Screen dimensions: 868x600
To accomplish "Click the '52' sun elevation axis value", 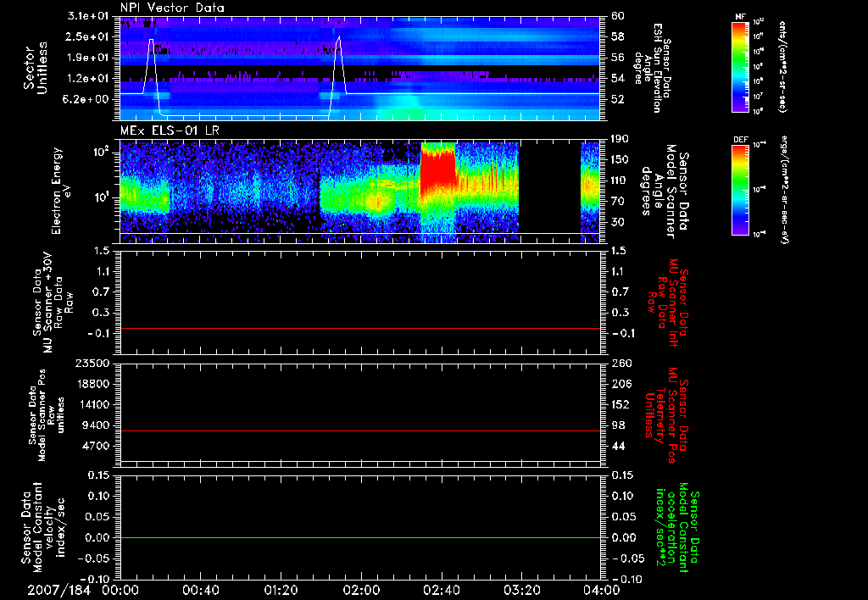I will click(x=618, y=99).
